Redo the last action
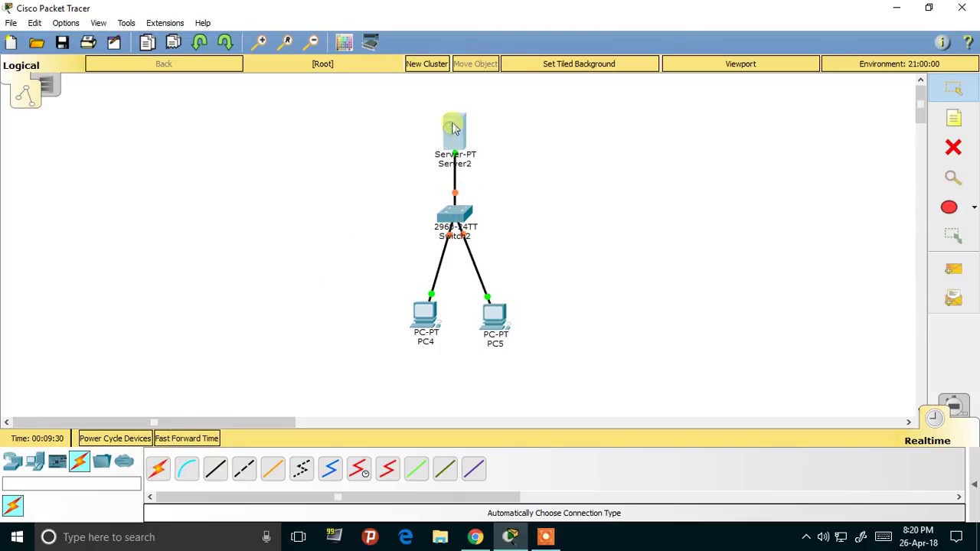Screen dimensions: 980x551 point(225,43)
